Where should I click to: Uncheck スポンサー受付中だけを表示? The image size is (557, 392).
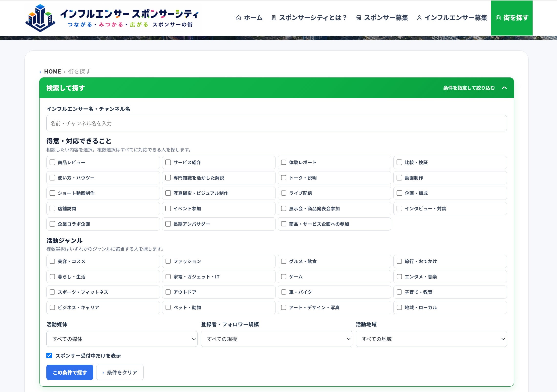pos(49,356)
